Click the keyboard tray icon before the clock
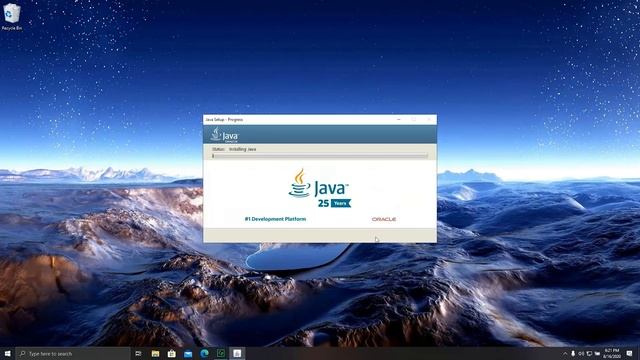 click(597, 353)
